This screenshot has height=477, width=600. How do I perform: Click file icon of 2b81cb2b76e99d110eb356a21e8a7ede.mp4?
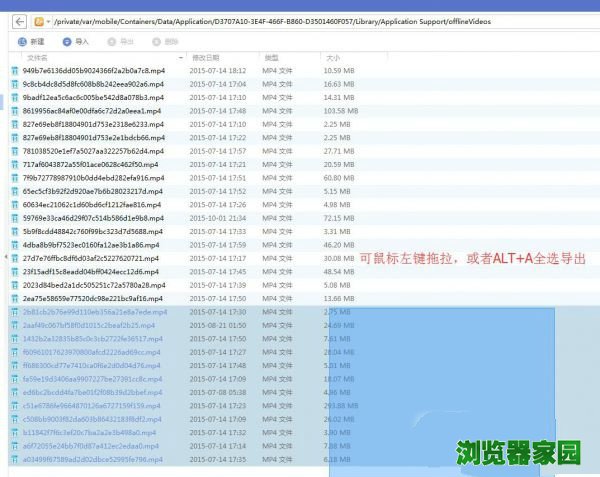point(15,312)
